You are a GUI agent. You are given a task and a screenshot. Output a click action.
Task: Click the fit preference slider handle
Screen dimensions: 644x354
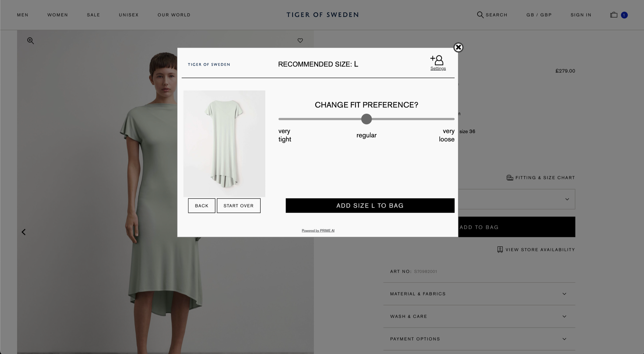click(366, 119)
